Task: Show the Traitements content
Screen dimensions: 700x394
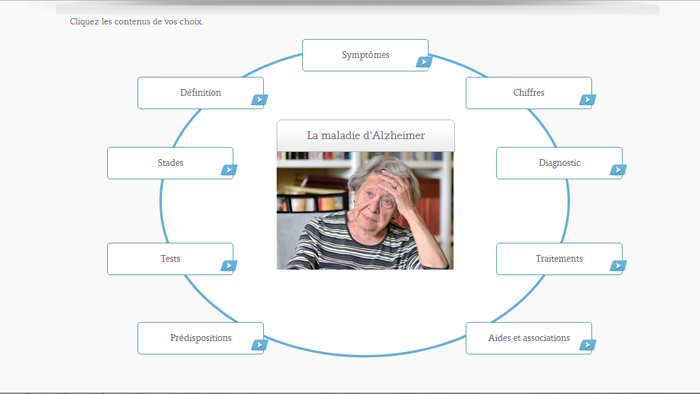Action: pyautogui.click(x=559, y=259)
